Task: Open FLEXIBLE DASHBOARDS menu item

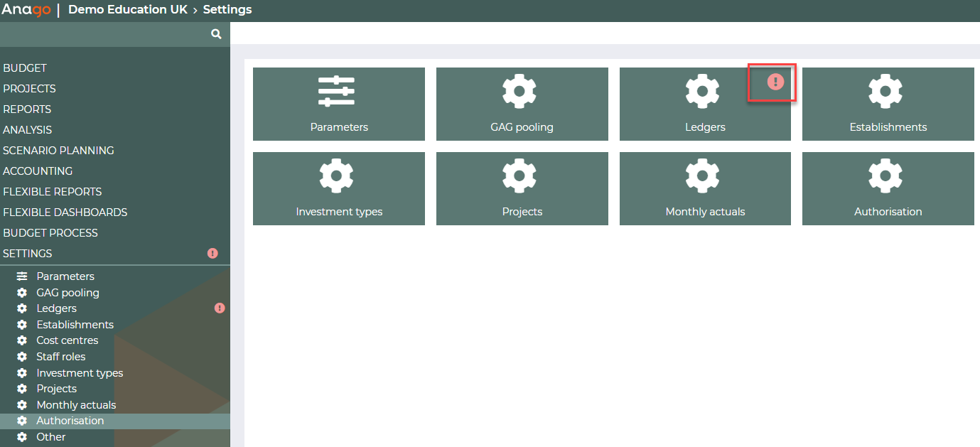Action: click(65, 212)
